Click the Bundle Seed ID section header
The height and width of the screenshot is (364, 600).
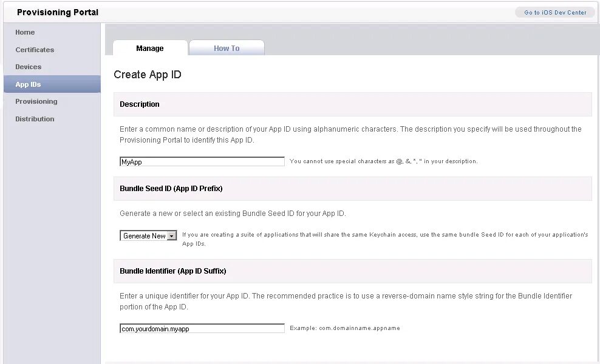point(171,189)
